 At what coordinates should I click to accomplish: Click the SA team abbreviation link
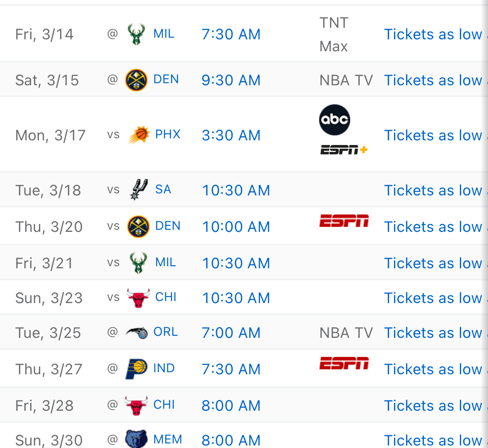pos(163,189)
